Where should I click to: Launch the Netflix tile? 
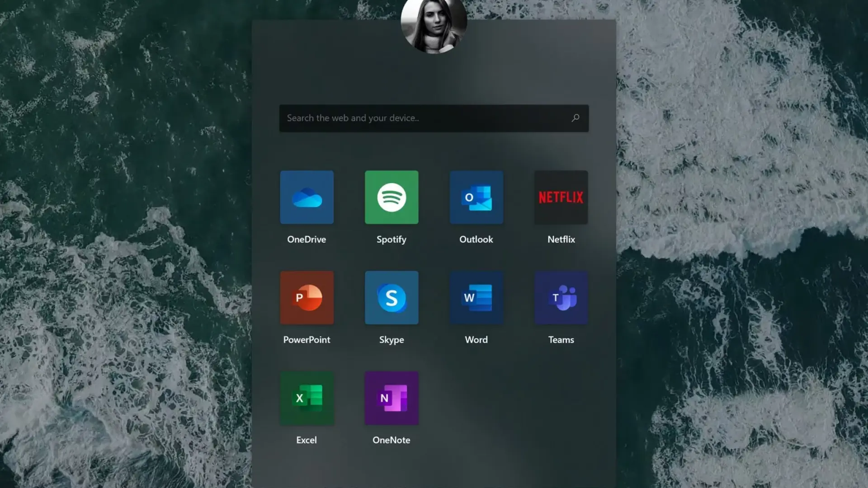tap(561, 197)
